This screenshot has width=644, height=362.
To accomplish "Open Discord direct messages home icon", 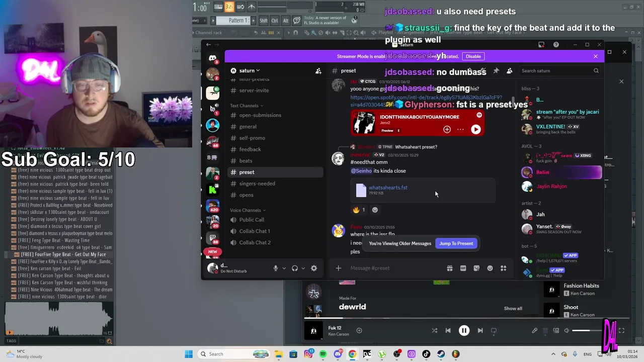I will click(x=213, y=58).
